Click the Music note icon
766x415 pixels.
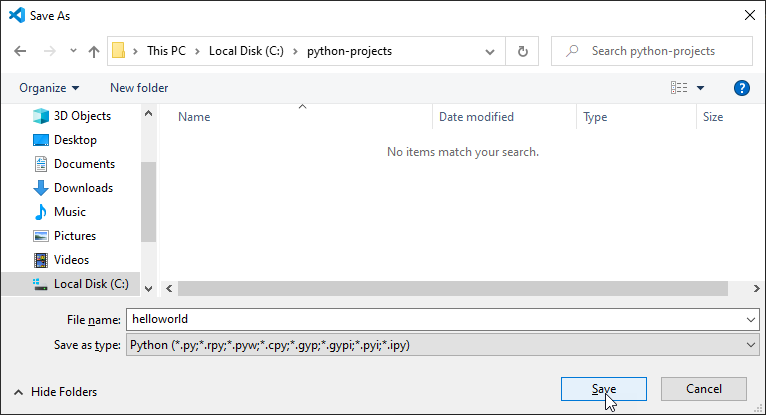[41, 211]
